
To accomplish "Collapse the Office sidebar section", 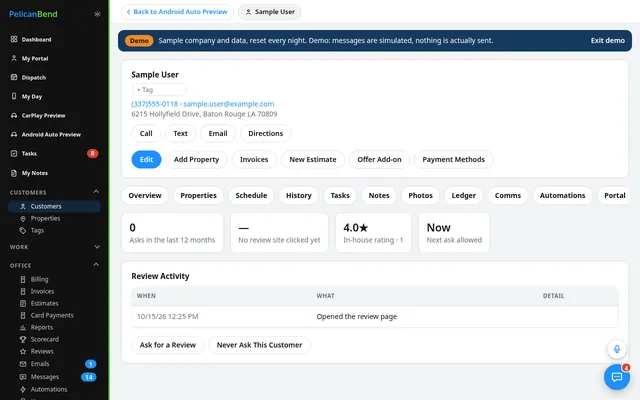I will point(96,265).
